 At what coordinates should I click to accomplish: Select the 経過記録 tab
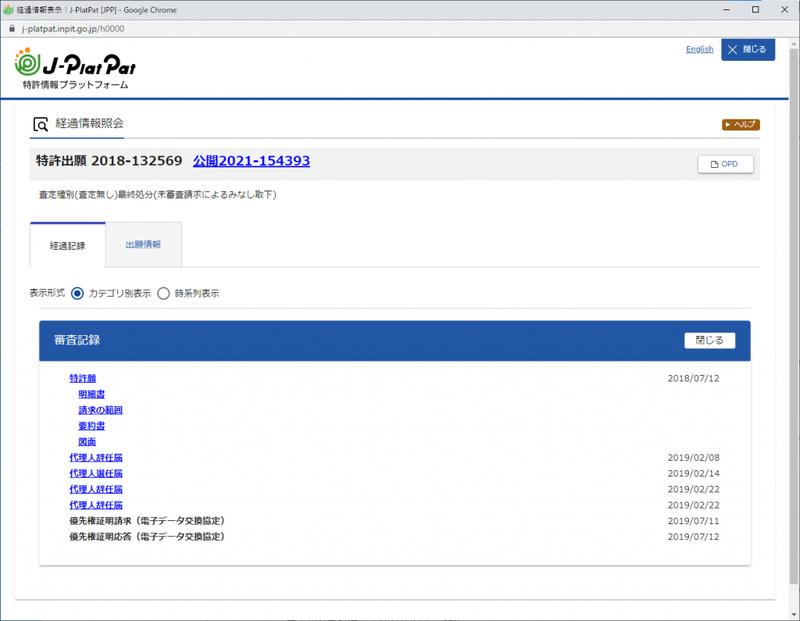coord(67,245)
